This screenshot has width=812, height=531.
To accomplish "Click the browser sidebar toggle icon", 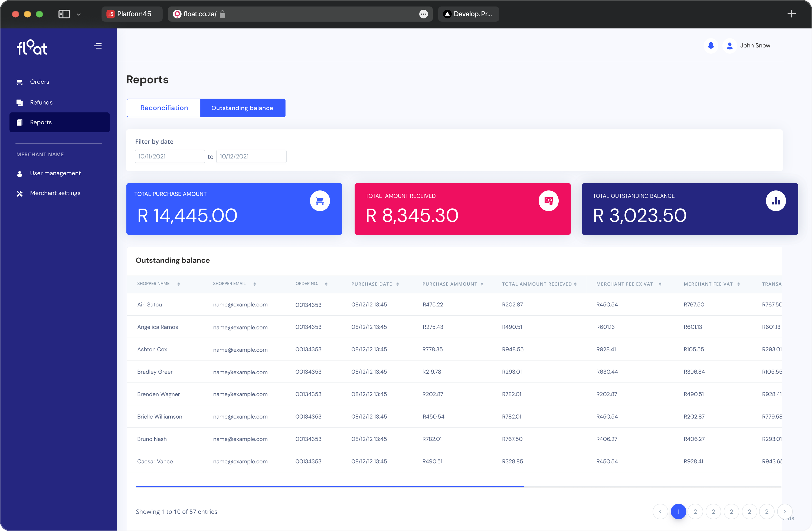I will pos(64,14).
